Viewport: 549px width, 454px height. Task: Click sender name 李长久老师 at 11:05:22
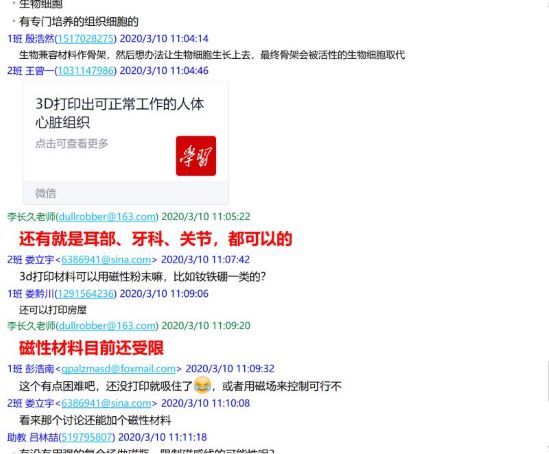click(x=31, y=217)
